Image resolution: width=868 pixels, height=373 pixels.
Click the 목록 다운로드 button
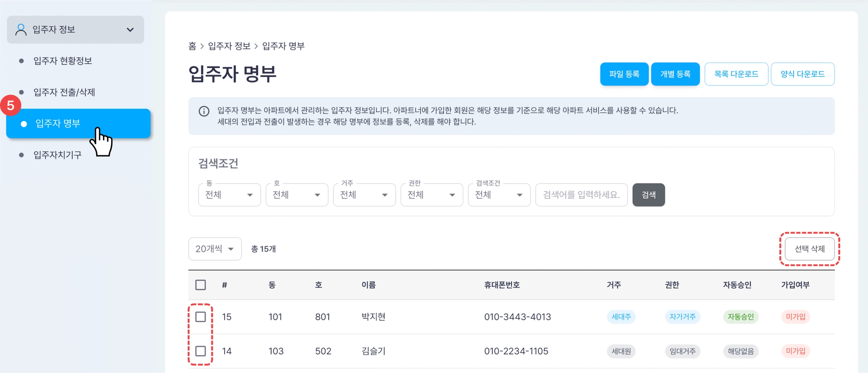click(736, 74)
